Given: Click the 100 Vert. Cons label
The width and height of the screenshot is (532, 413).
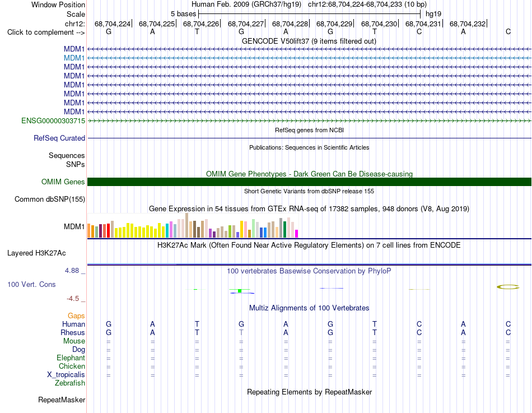Looking at the screenshot, I should click(x=31, y=285).
